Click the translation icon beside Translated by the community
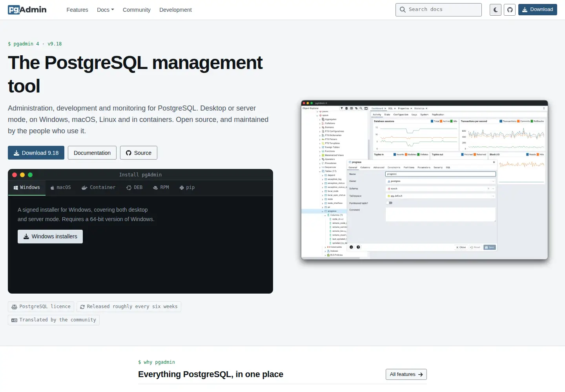565x392 pixels. point(15,320)
